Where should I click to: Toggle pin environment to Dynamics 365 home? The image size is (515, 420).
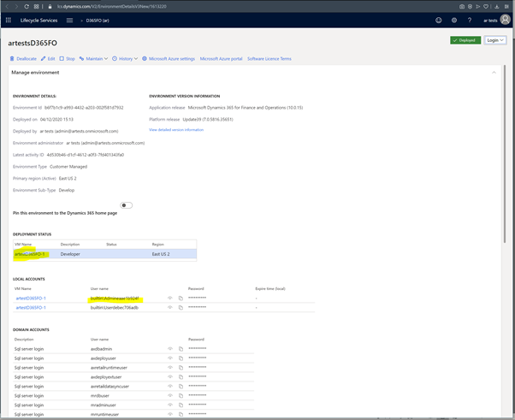pos(127,205)
